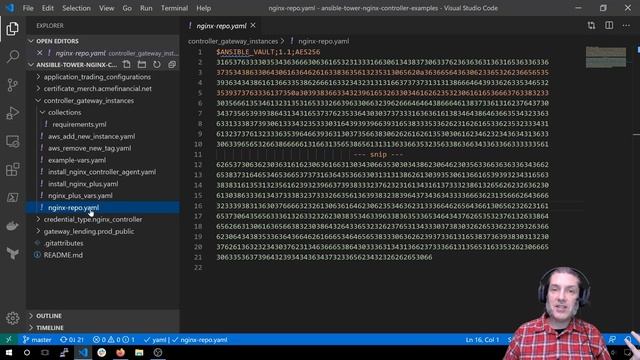Screen dimensions: 640x360
Task: Open editor More Actions ellipsis
Action: click(626, 25)
